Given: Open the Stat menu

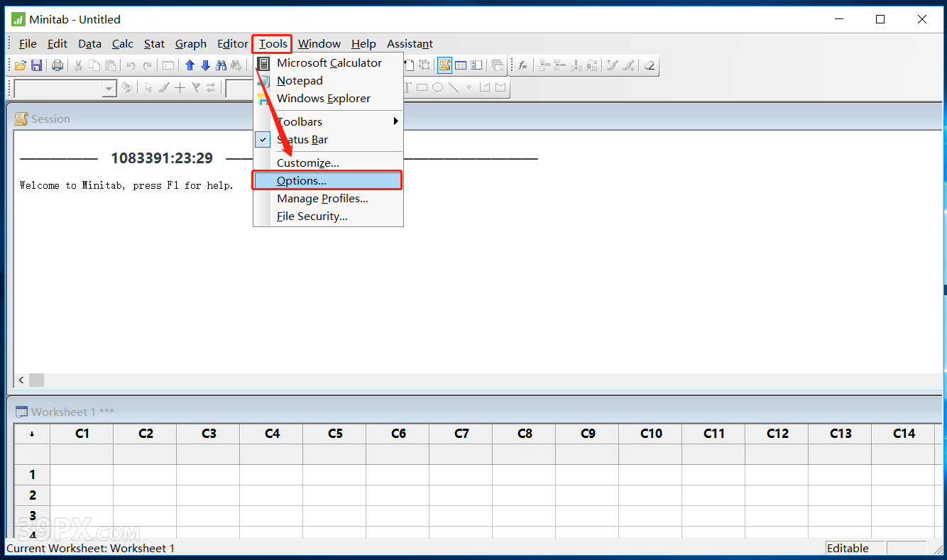Looking at the screenshot, I should (x=154, y=43).
